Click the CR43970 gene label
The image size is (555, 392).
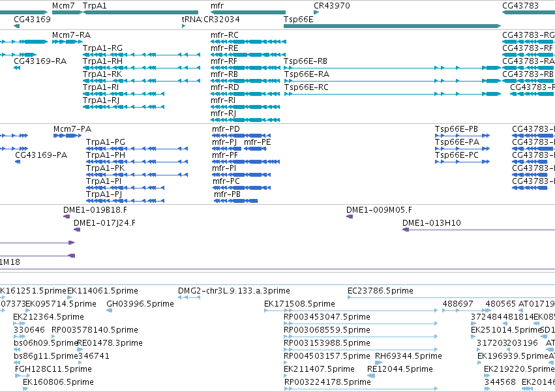coord(332,6)
